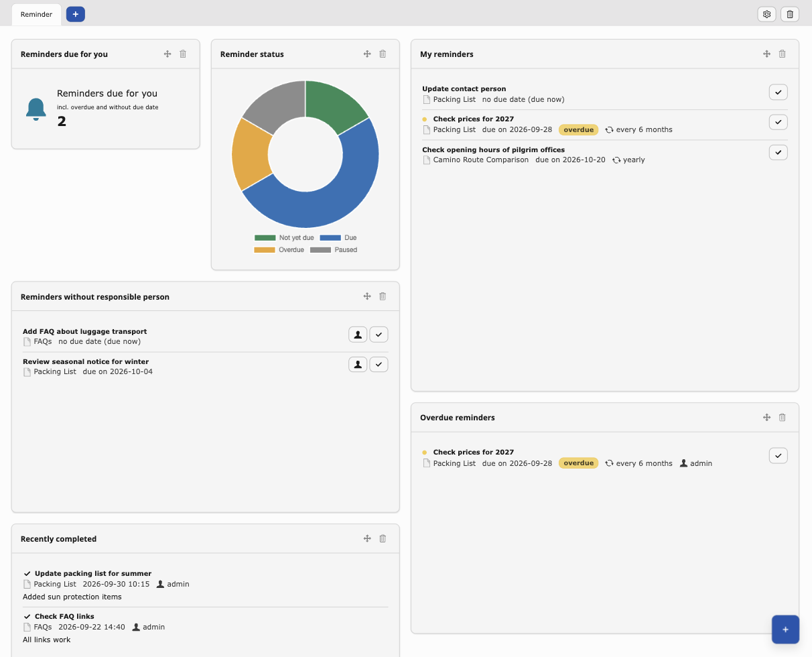Complete Check prices for 2027 in My reminders
The image size is (812, 657).
pyautogui.click(x=778, y=122)
